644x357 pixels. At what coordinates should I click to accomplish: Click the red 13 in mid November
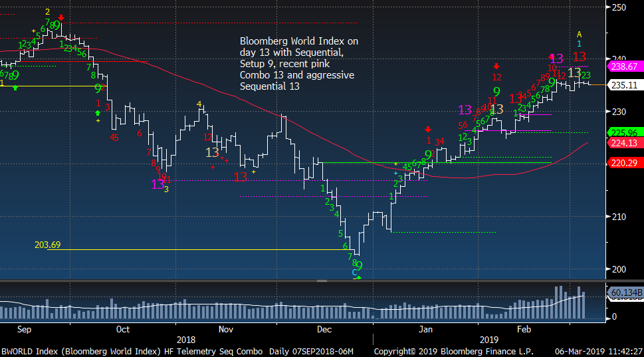click(241, 177)
